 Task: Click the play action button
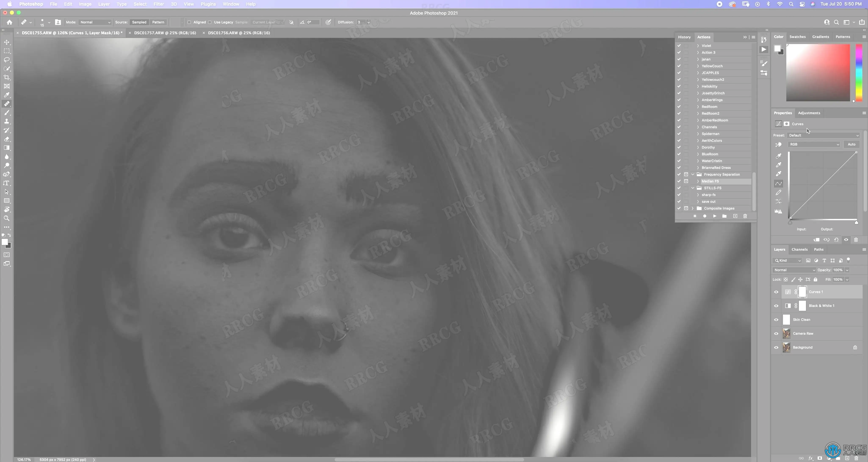pos(715,216)
